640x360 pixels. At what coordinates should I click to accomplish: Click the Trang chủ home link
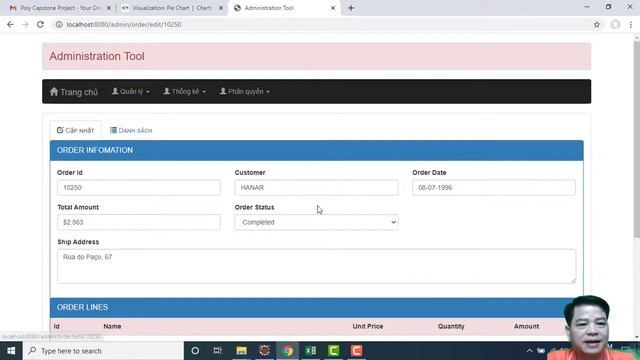[x=74, y=92]
